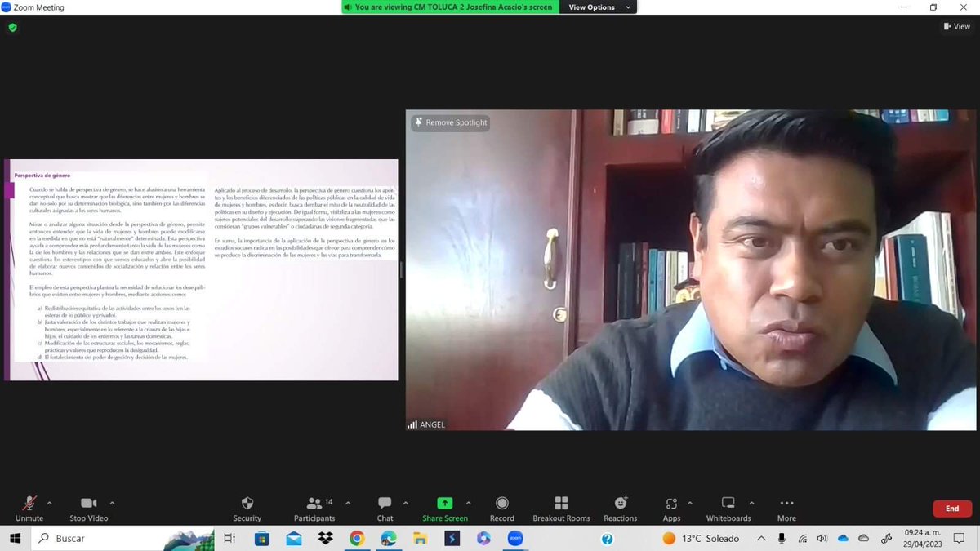Expand the arrow next to Participants

tap(348, 503)
